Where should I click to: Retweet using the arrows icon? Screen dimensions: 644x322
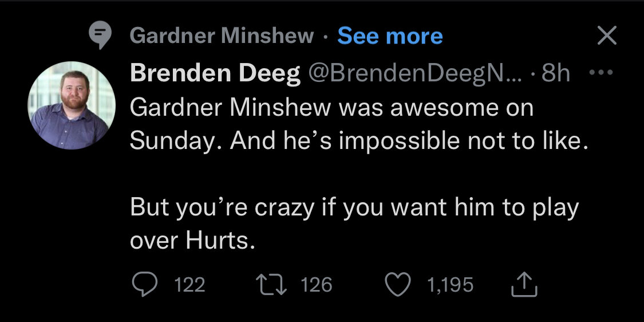click(274, 285)
